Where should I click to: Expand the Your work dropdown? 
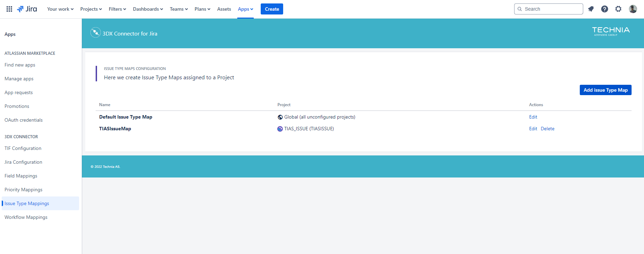pyautogui.click(x=60, y=9)
